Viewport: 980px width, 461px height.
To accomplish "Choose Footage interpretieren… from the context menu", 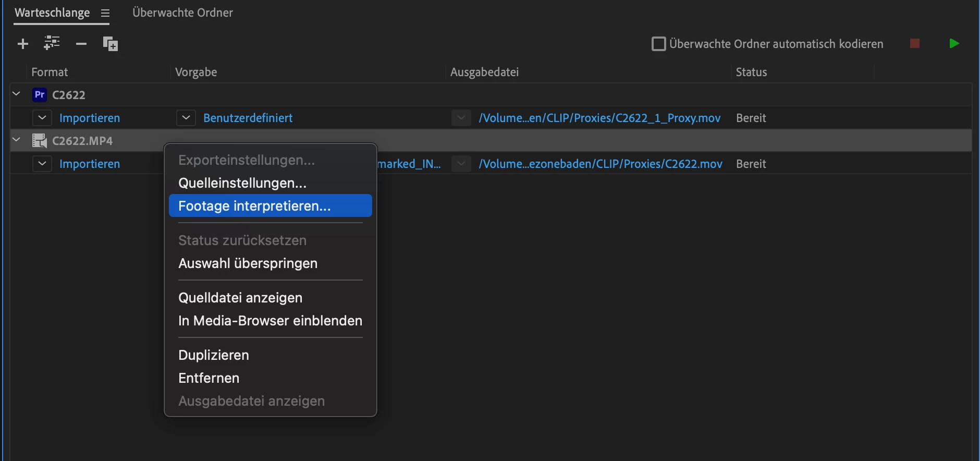I will click(x=254, y=206).
